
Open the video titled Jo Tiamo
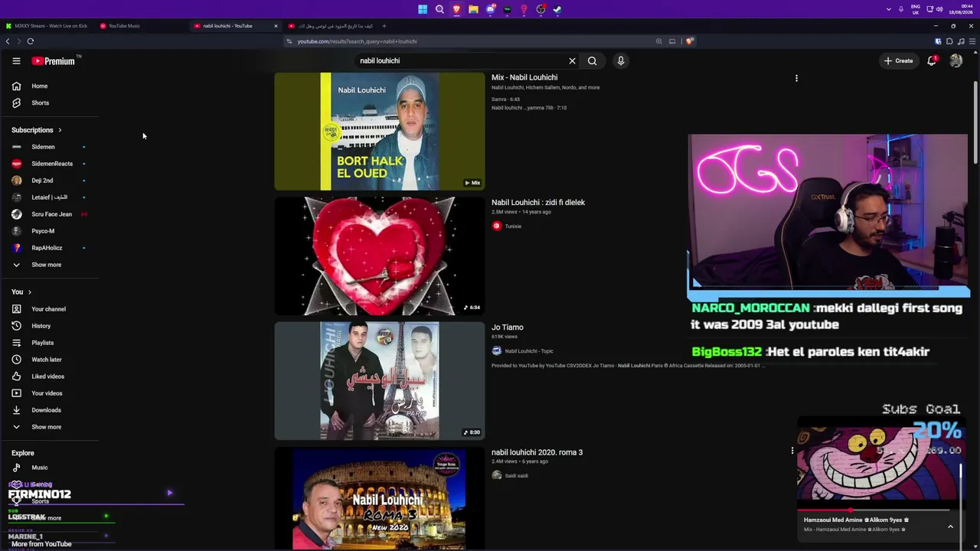click(508, 328)
